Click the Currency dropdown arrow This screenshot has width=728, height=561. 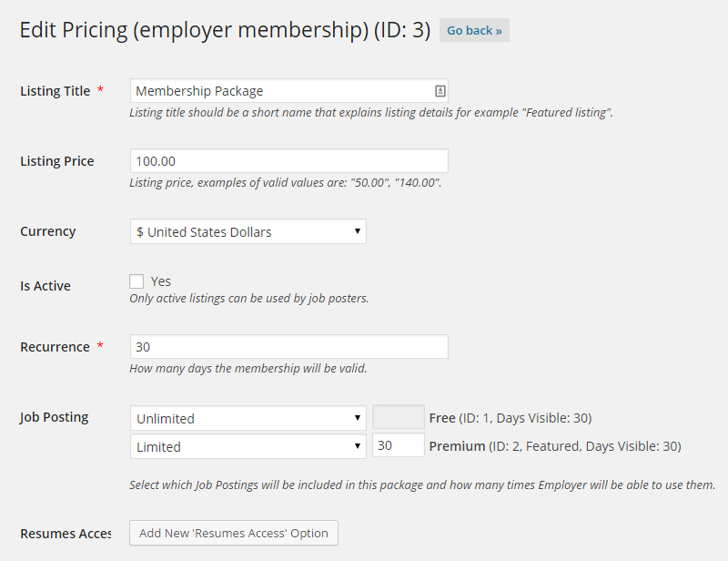tap(358, 231)
